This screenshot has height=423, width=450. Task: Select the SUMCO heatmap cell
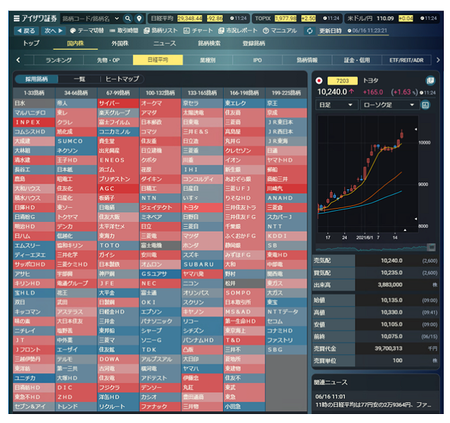[76, 141]
